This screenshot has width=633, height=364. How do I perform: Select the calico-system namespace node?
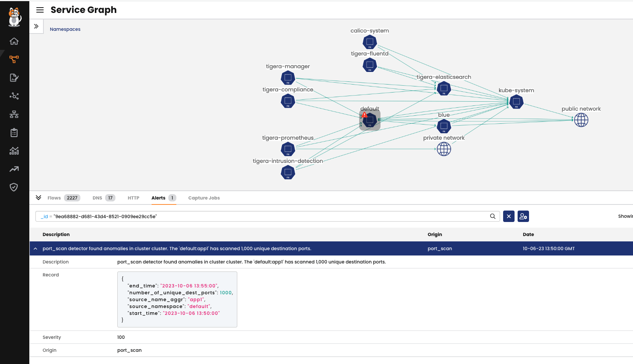click(370, 42)
